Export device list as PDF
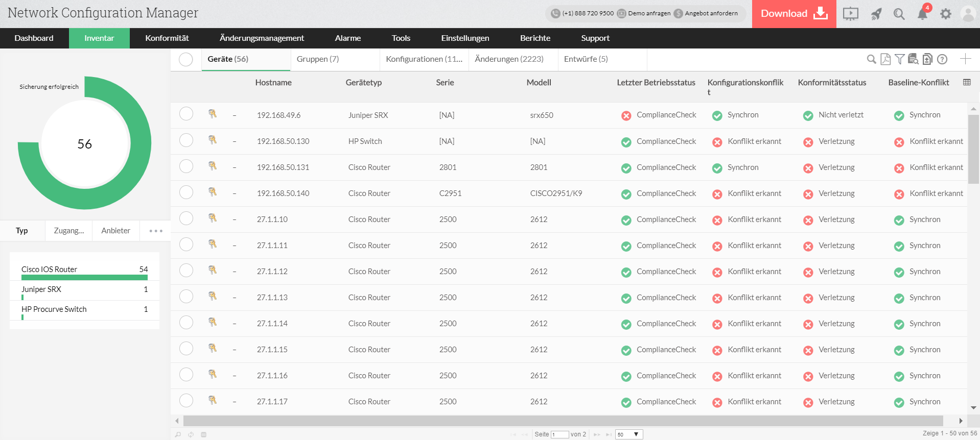 pyautogui.click(x=885, y=59)
